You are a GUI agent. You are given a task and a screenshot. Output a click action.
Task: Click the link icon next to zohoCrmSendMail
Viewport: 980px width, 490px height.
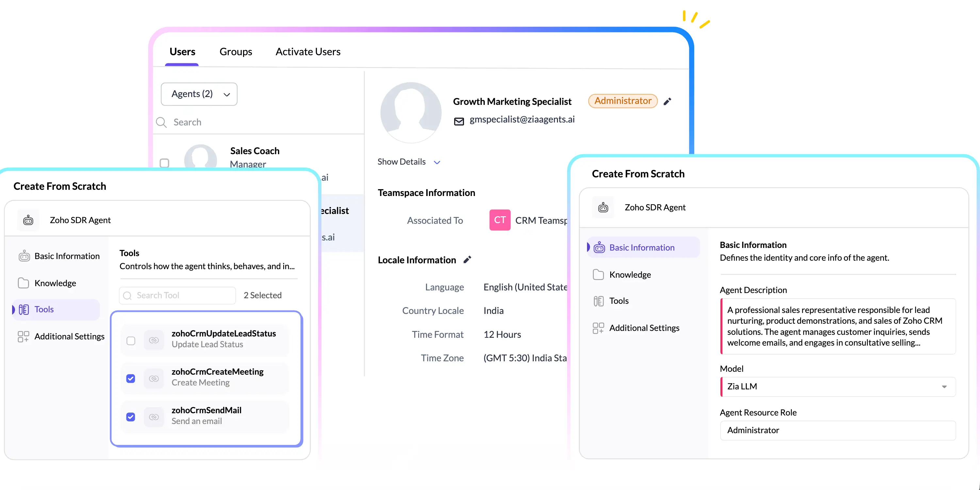click(154, 416)
